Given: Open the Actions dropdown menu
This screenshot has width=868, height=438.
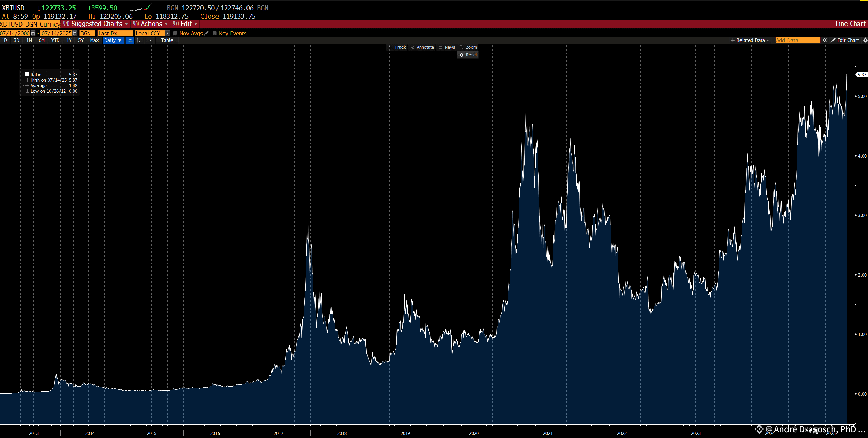Looking at the screenshot, I should (150, 24).
